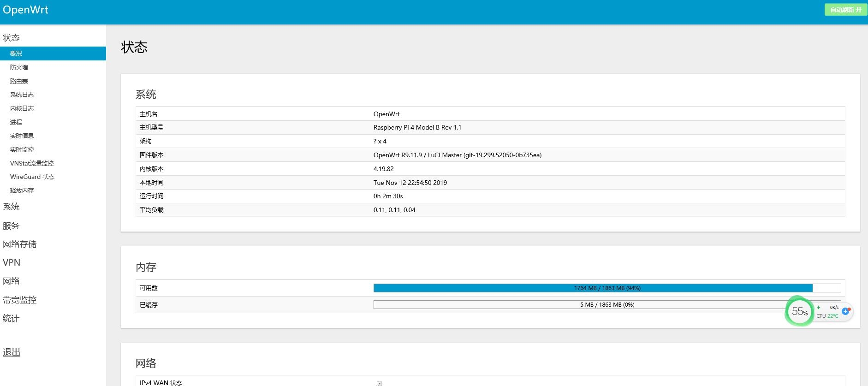
Task: Click the 退出 logout link
Action: (x=12, y=352)
